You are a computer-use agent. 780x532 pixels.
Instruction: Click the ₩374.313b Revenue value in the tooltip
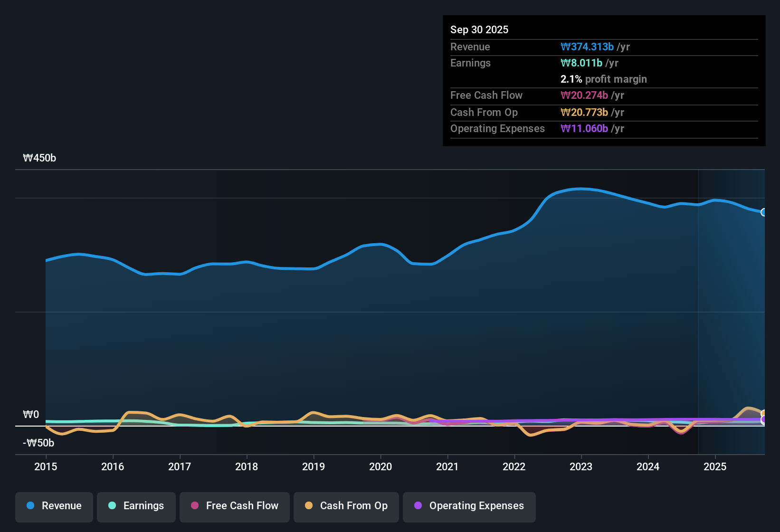coord(587,47)
